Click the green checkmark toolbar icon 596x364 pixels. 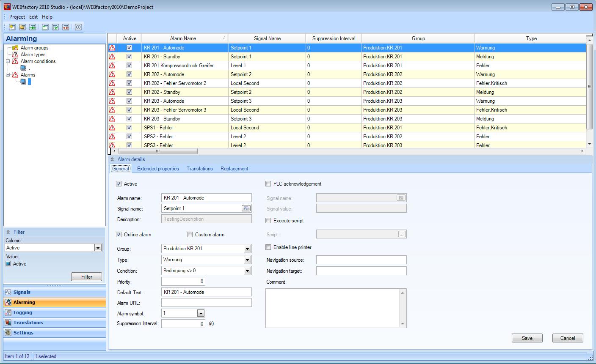(x=55, y=27)
